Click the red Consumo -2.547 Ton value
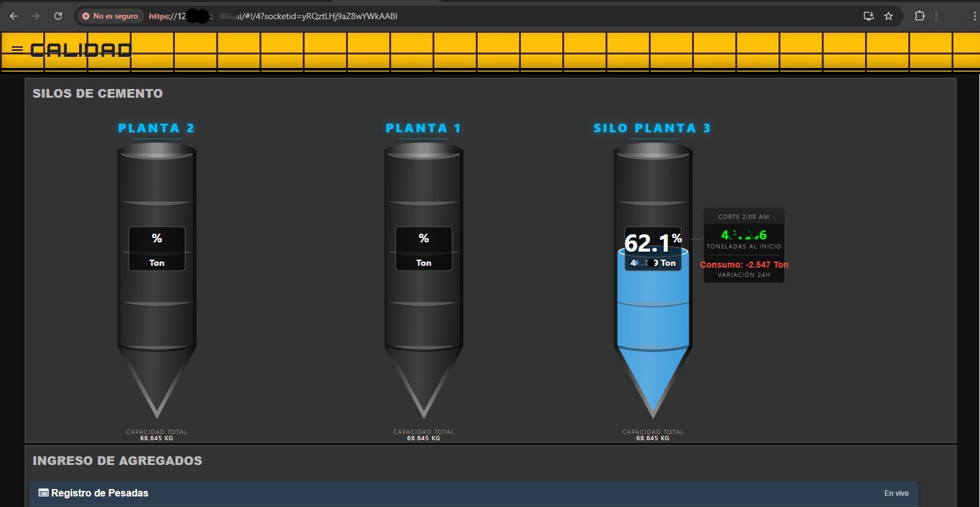 click(743, 265)
